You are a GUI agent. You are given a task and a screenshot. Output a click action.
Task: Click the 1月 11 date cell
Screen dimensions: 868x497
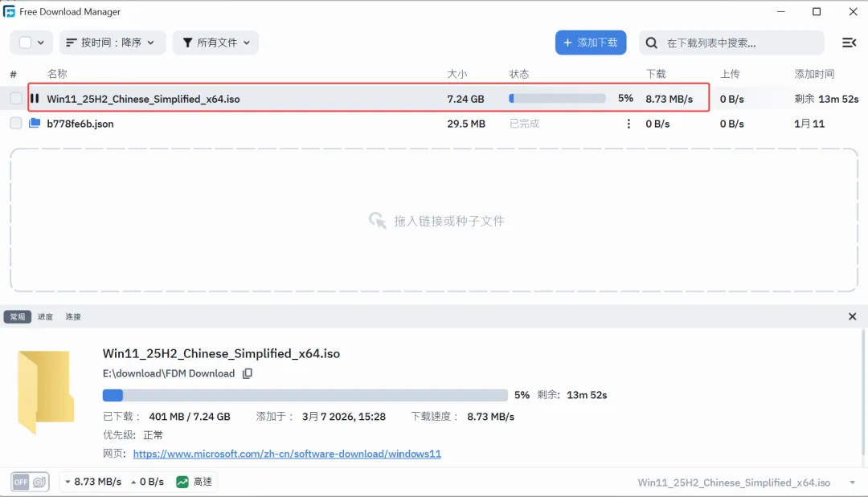(809, 124)
